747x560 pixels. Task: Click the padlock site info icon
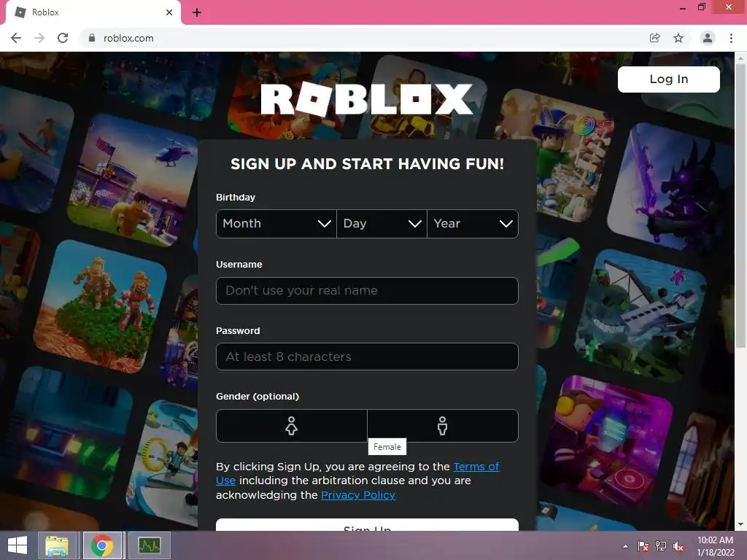92,38
